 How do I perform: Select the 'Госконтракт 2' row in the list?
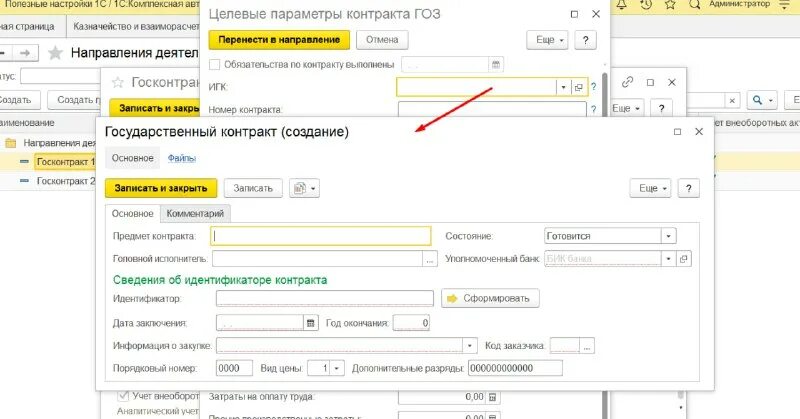pos(66,181)
